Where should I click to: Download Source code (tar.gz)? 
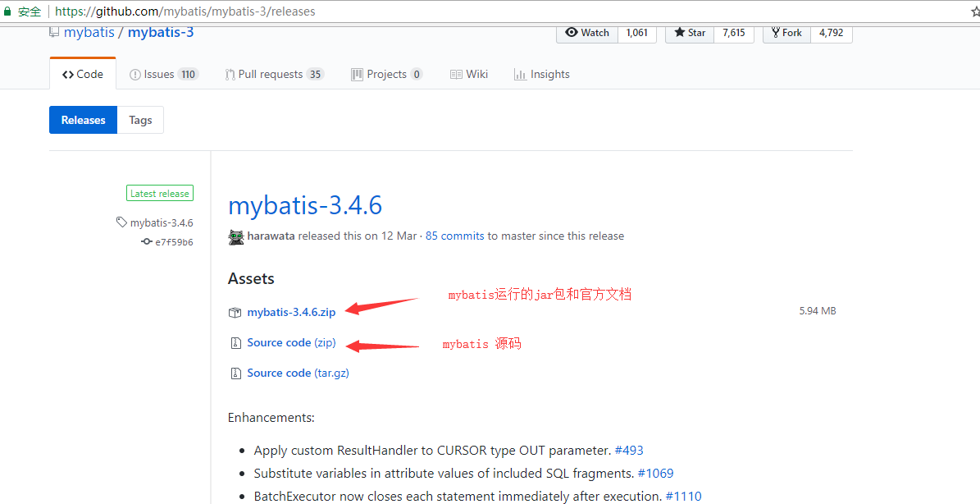(x=299, y=373)
